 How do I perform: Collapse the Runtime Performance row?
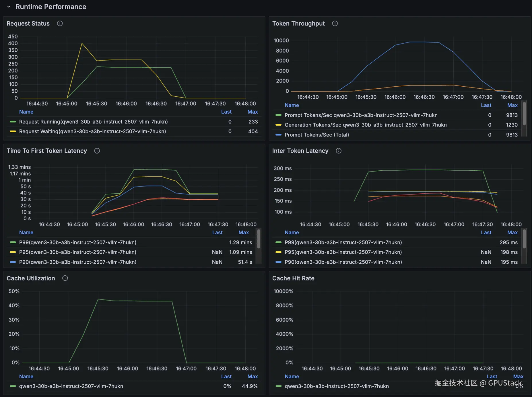click(x=9, y=7)
